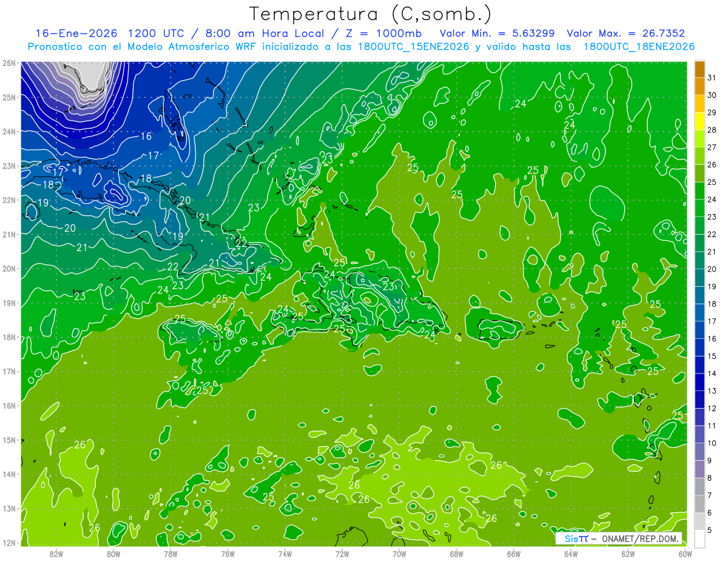The width and height of the screenshot is (728, 562).
Task: Click the "14N" latitude axis label
Action: (x=9, y=474)
